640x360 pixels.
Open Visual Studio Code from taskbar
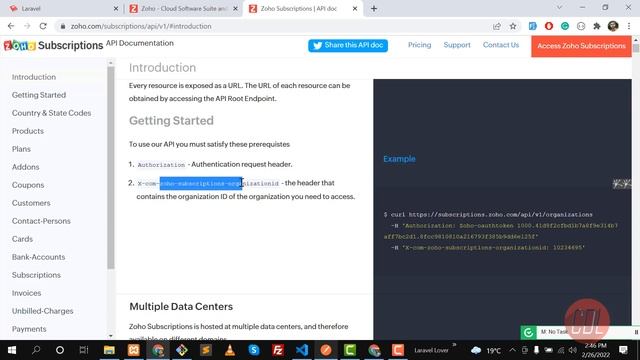click(302, 350)
